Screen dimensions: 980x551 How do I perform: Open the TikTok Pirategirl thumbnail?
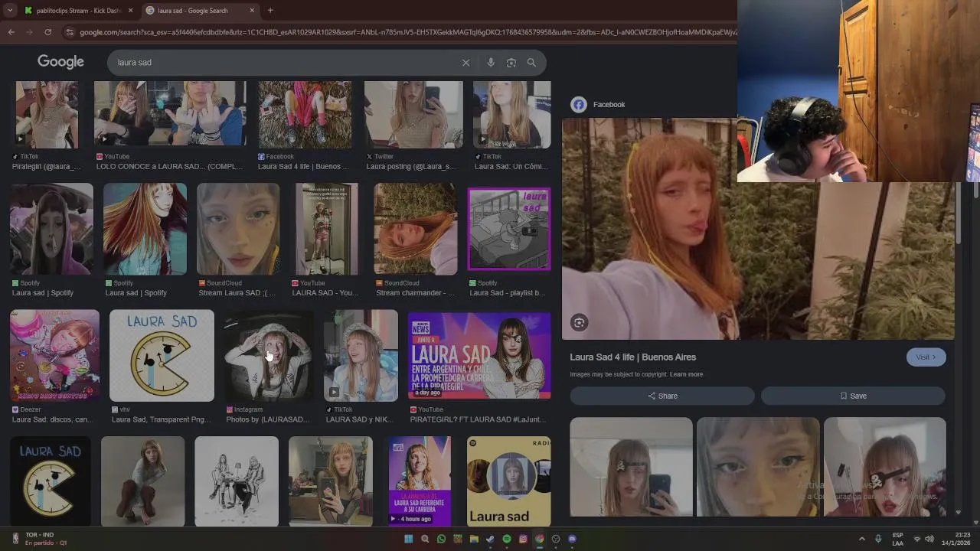tap(47, 114)
